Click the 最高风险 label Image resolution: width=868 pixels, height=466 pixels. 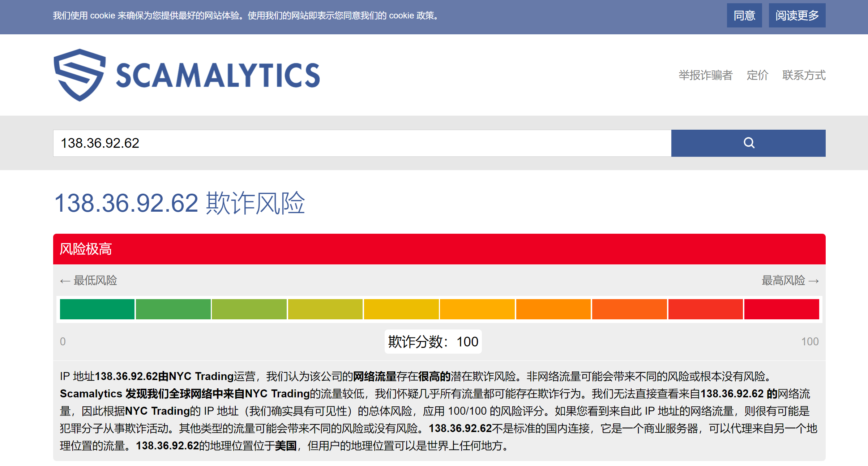point(790,281)
